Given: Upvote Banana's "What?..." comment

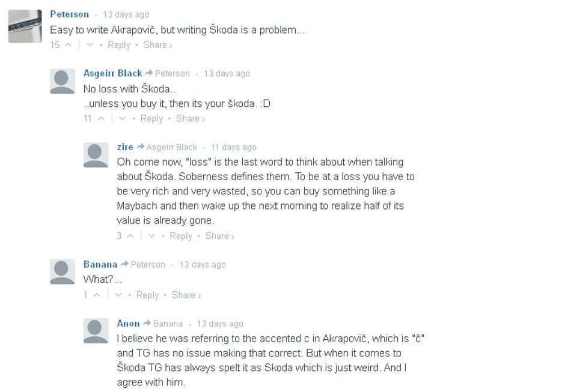Looking at the screenshot, I should (97, 295).
